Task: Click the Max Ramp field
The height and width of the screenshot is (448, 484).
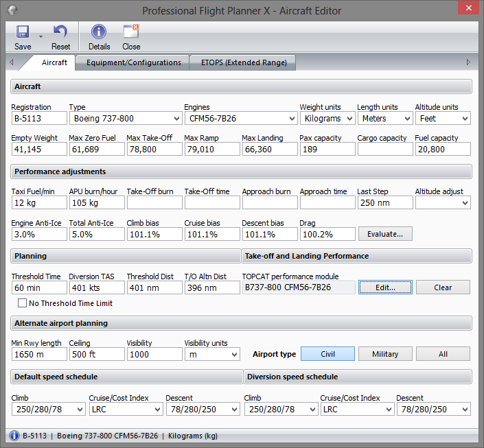Action: pos(212,150)
